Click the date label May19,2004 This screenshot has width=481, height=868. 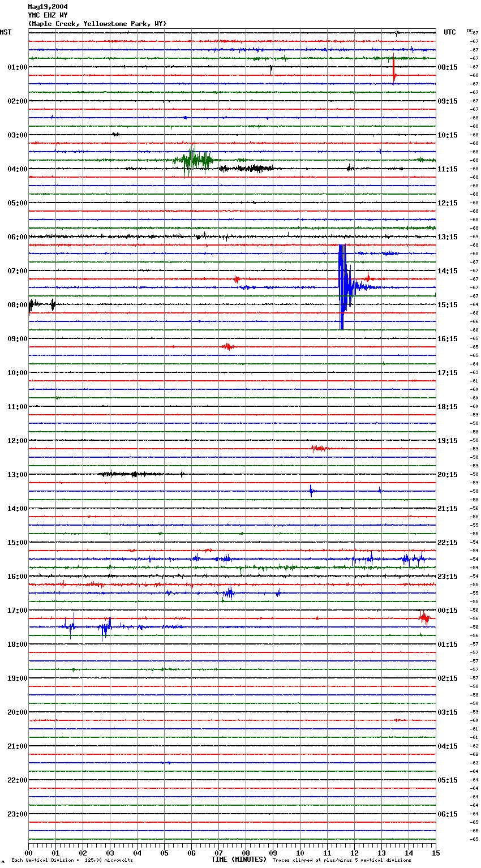coord(48,7)
